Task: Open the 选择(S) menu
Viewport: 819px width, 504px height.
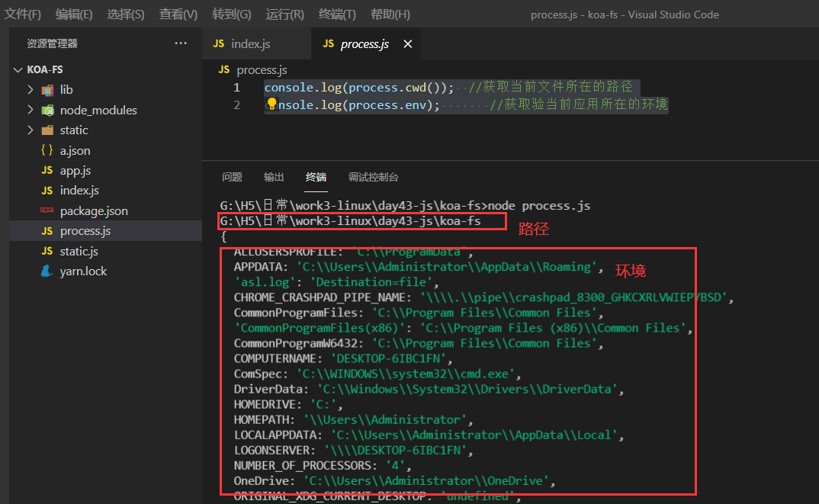Action: click(125, 14)
